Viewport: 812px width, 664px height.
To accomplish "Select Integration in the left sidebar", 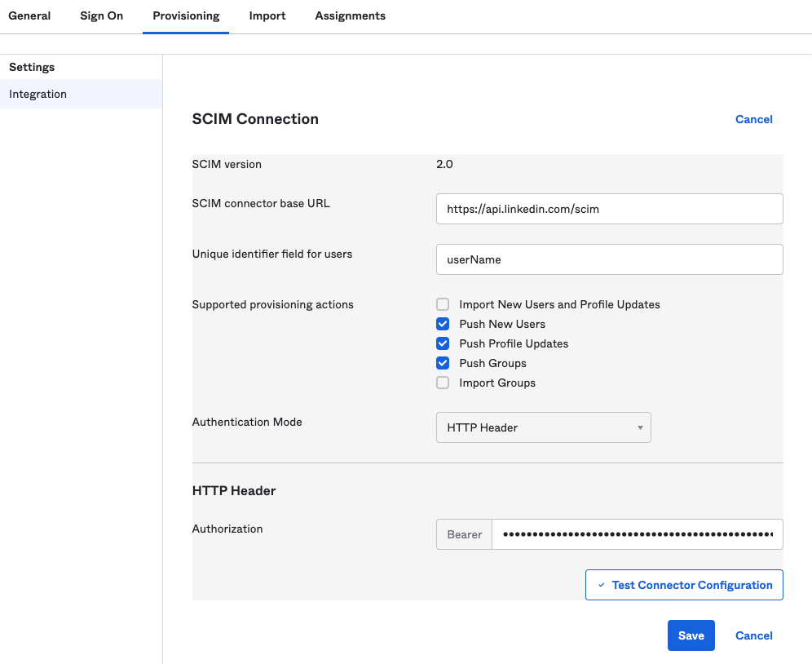I will [x=38, y=94].
